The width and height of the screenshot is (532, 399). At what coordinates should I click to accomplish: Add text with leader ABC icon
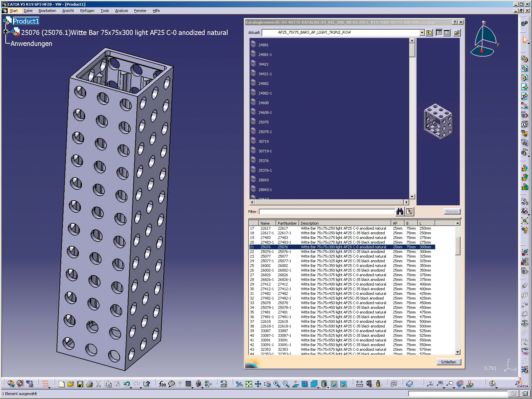[x=441, y=384]
